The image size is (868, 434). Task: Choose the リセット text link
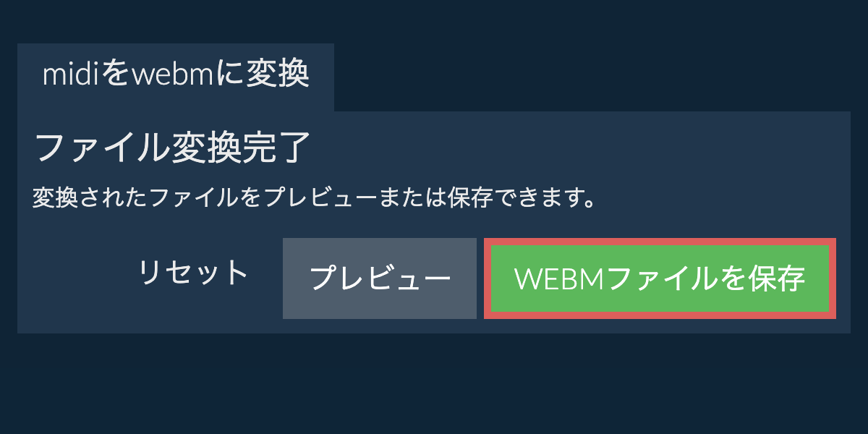pyautogui.click(x=193, y=273)
